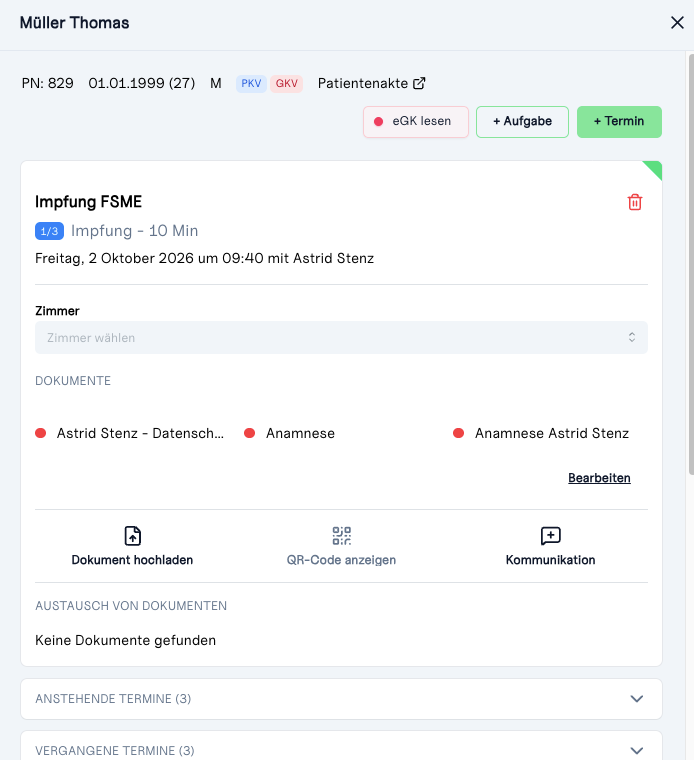The width and height of the screenshot is (694, 760).
Task: Click the PKV insurance badge
Action: 251,83
